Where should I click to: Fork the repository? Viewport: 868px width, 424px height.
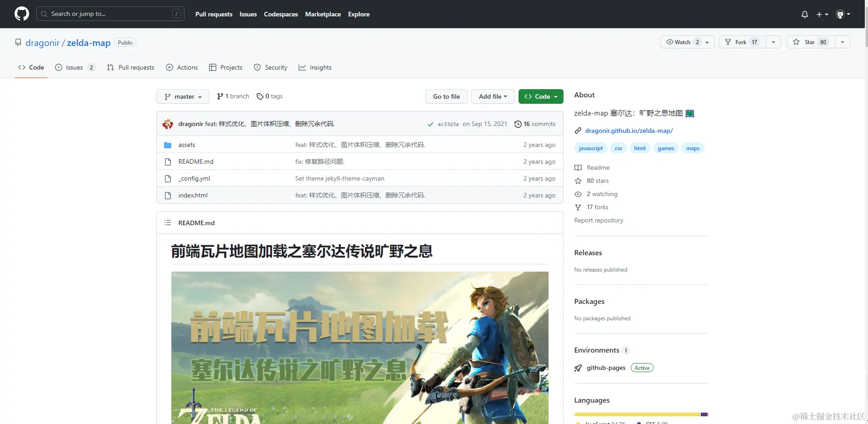[x=742, y=42]
